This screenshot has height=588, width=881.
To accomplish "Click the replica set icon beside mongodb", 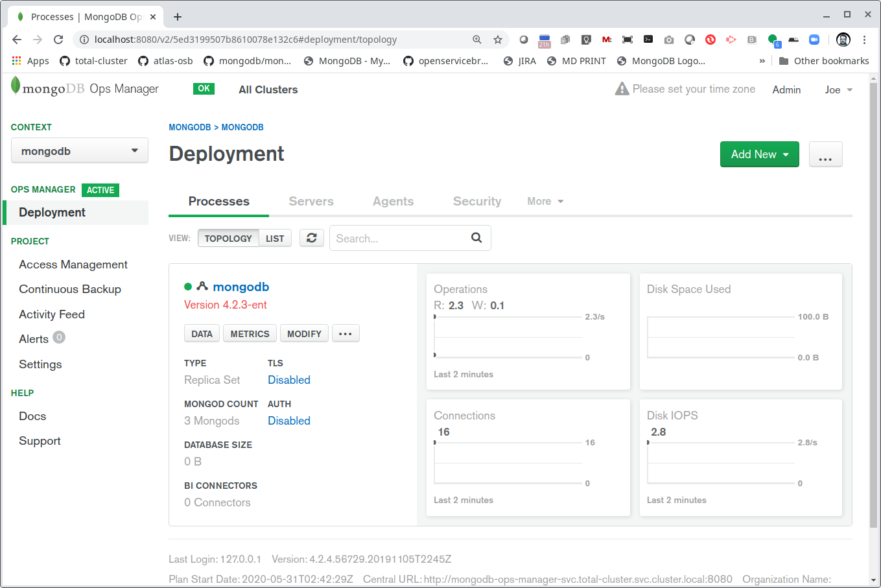I will tap(202, 287).
